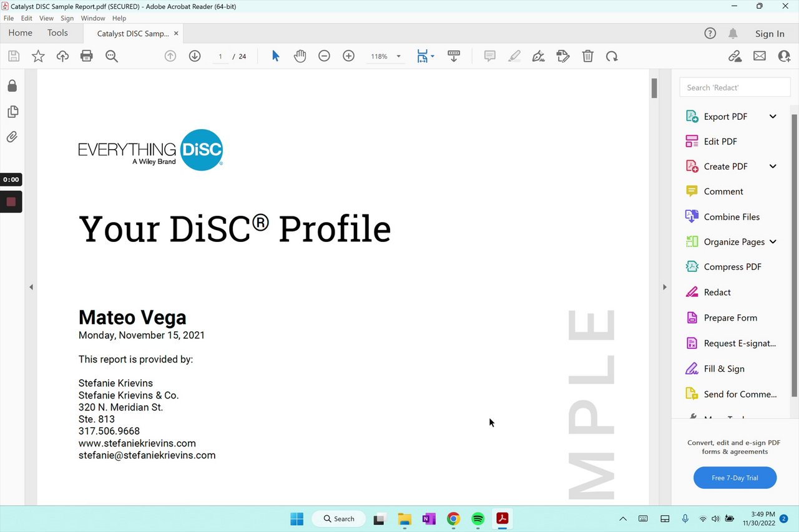This screenshot has width=799, height=532.
Task: Expand the Organize Pages options
Action: (773, 242)
